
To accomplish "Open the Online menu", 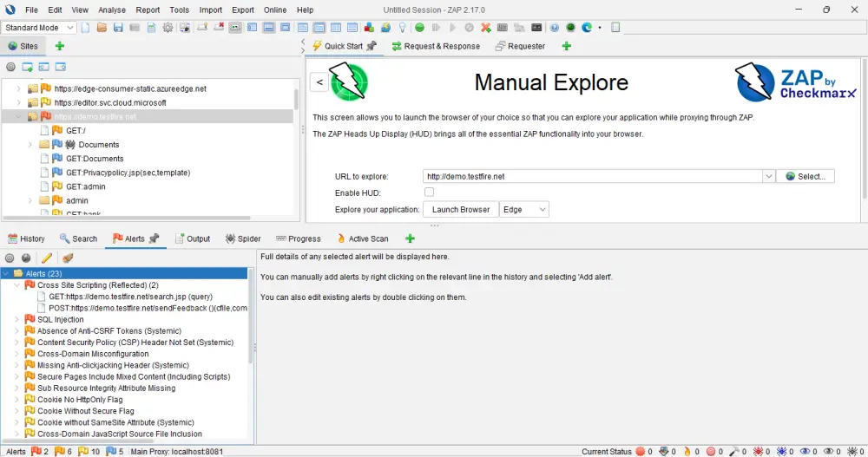I will point(275,10).
